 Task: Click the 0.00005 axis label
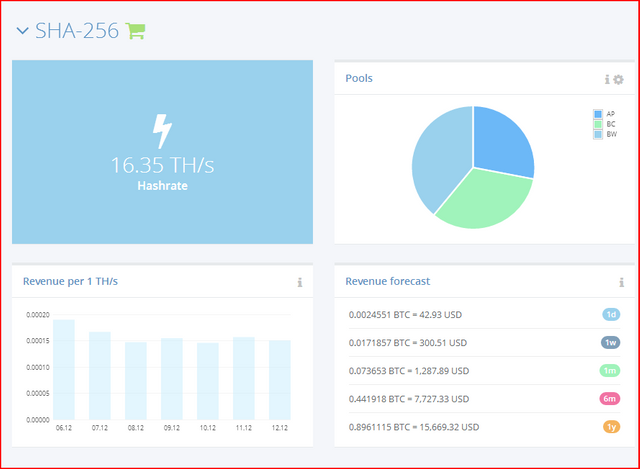click(38, 393)
